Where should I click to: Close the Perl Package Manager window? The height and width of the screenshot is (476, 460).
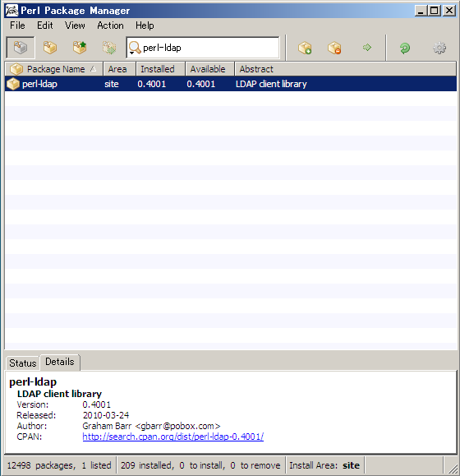449,11
